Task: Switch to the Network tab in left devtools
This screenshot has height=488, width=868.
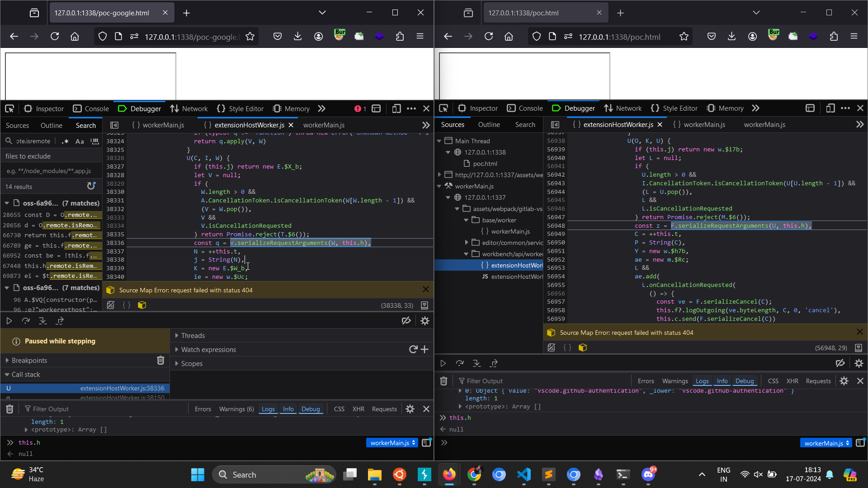Action: (189, 108)
